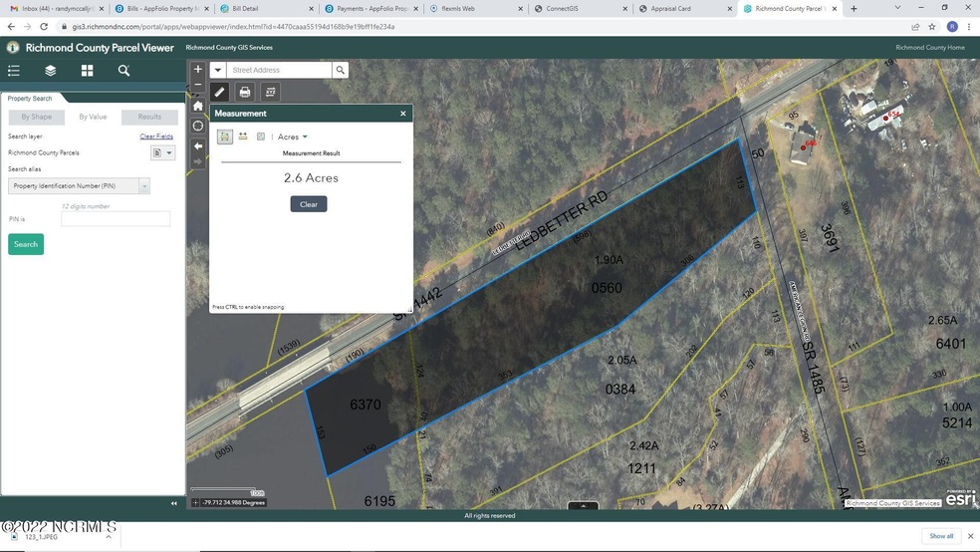This screenshot has width=980, height=552.
Task: Switch to By Shape tab
Action: (36, 117)
